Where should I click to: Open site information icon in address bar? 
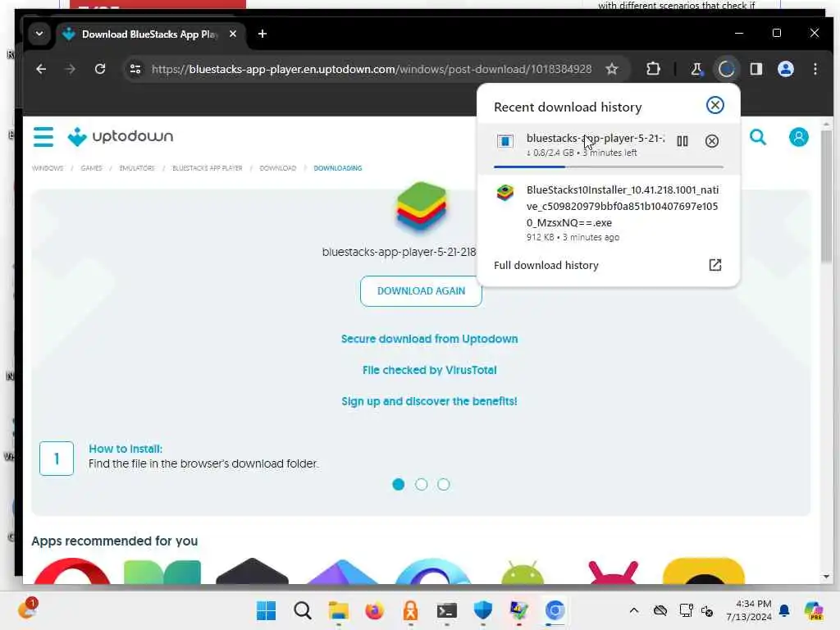click(135, 69)
